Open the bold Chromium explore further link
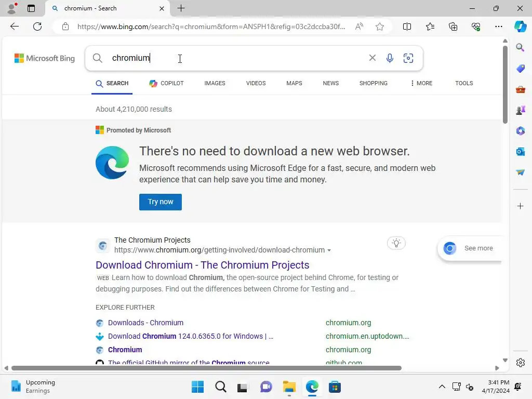Image resolution: width=532 pixels, height=399 pixels. 125,350
